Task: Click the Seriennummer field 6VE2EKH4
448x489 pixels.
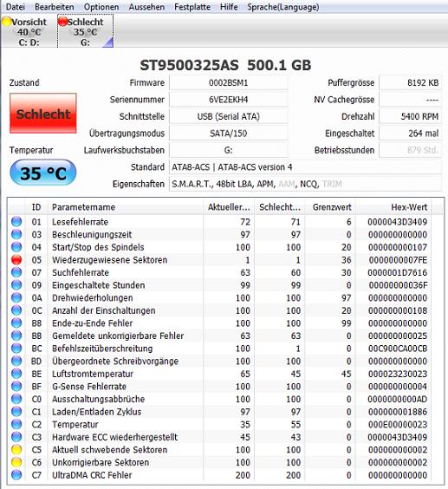Action: point(228,100)
